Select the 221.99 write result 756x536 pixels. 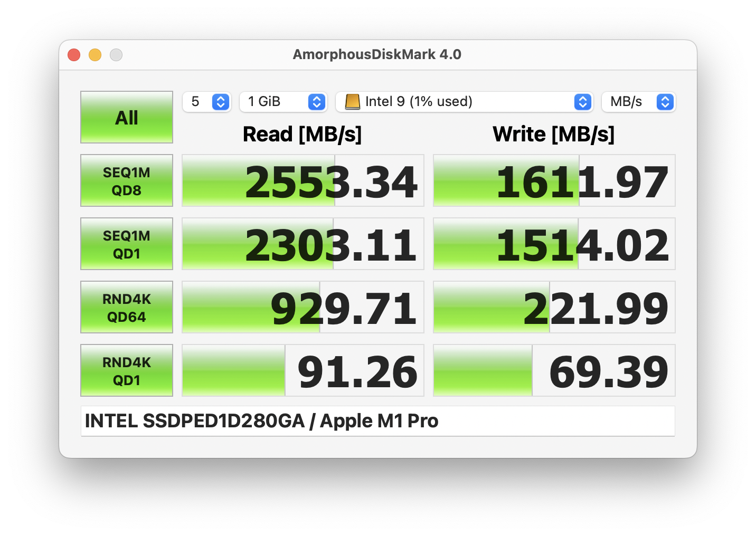(x=554, y=307)
